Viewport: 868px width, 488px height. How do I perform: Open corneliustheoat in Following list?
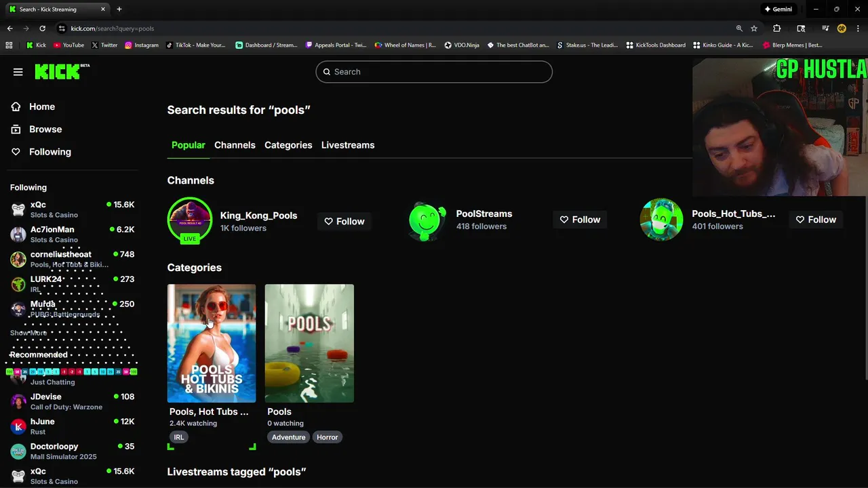73,259
